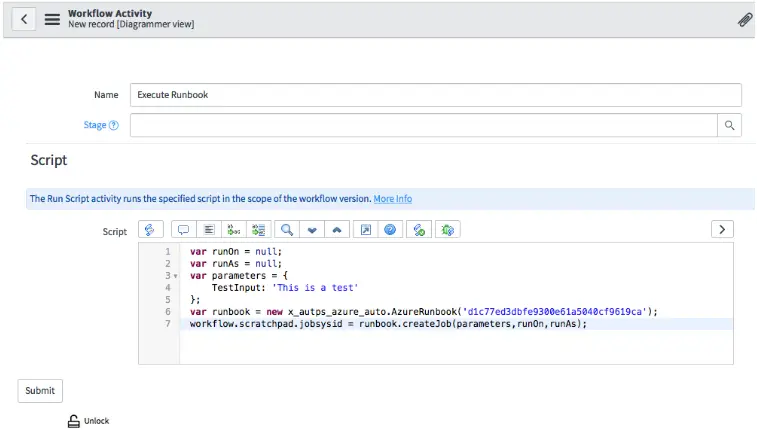Click the Stage lookup magnifier button
The image size is (757, 433).
click(729, 126)
